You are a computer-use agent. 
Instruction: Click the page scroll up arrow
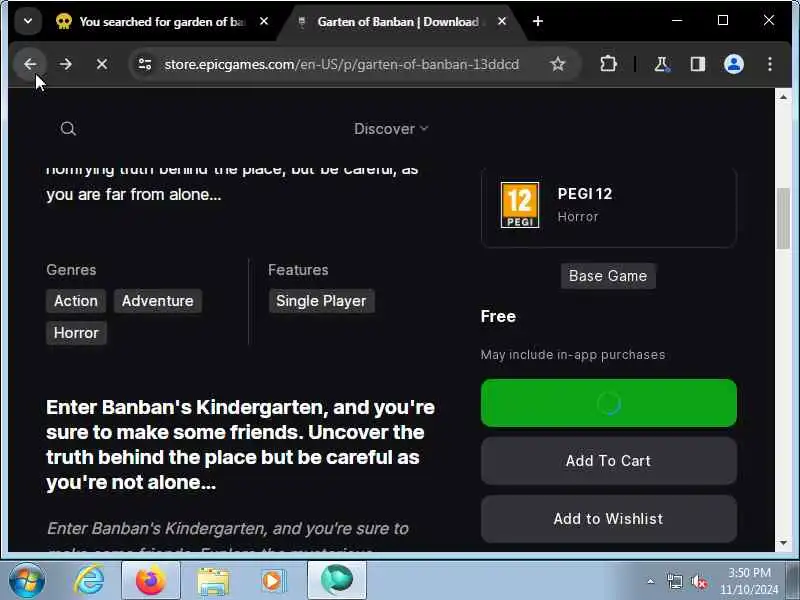click(783, 97)
